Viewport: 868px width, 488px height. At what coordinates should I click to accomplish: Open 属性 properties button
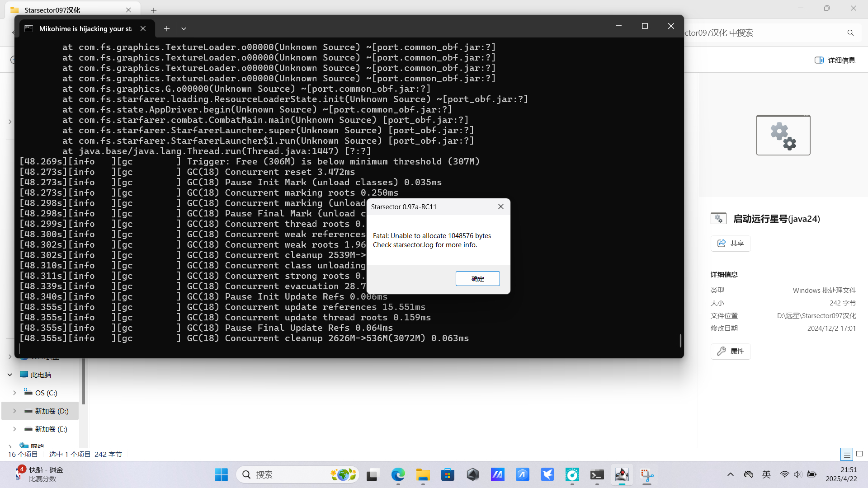(731, 352)
